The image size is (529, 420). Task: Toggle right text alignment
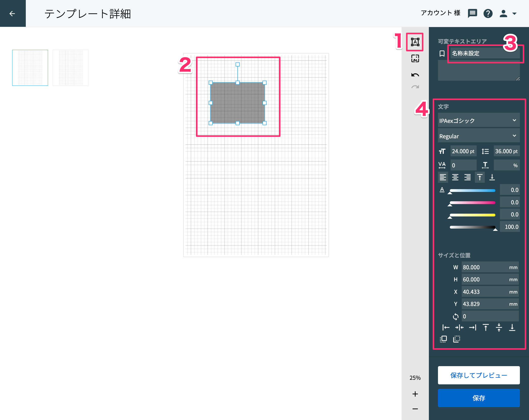(468, 177)
